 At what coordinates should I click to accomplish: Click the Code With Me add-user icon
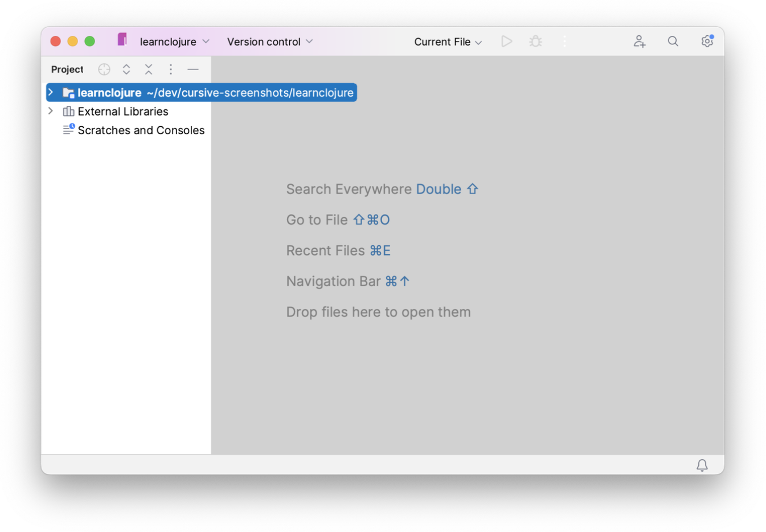pyautogui.click(x=640, y=42)
